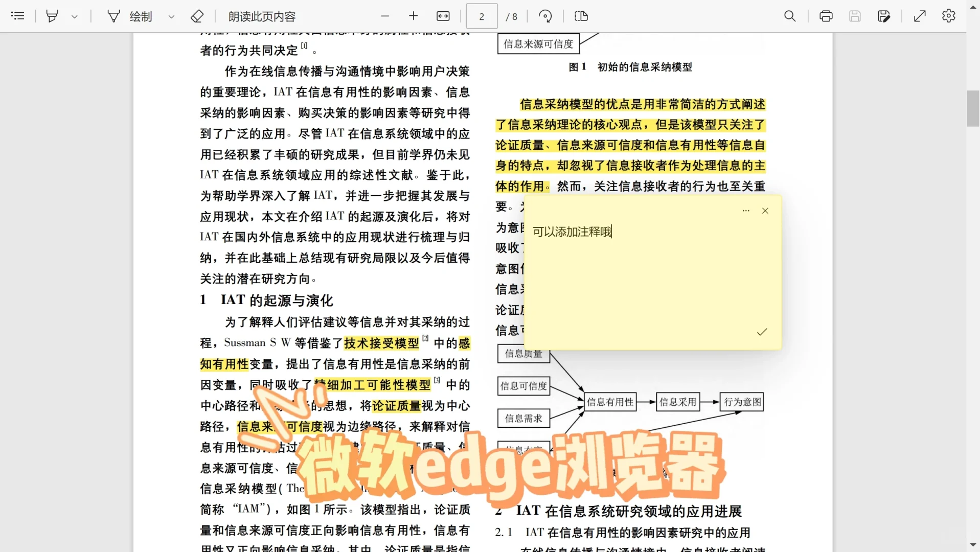Open page view layout options
The image size is (980, 552).
point(581,16)
